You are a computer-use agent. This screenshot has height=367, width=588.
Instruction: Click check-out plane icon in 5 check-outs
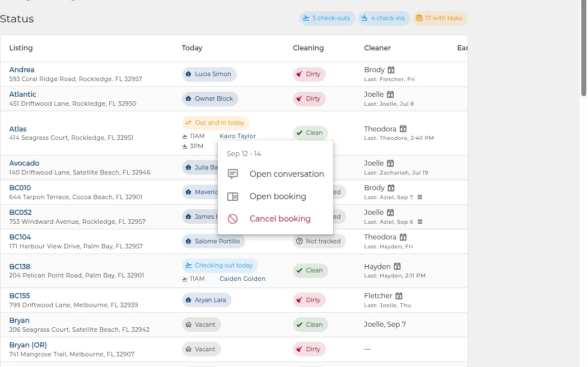tap(306, 18)
